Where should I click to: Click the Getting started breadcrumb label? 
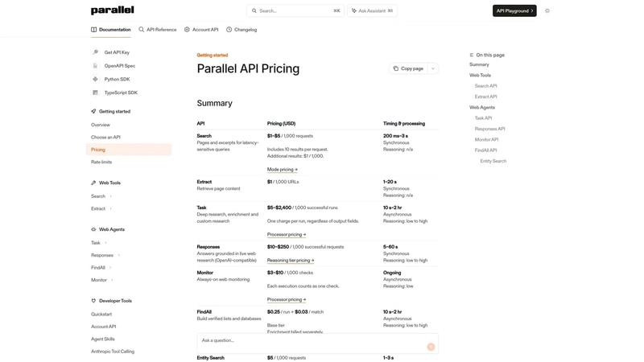(213, 55)
